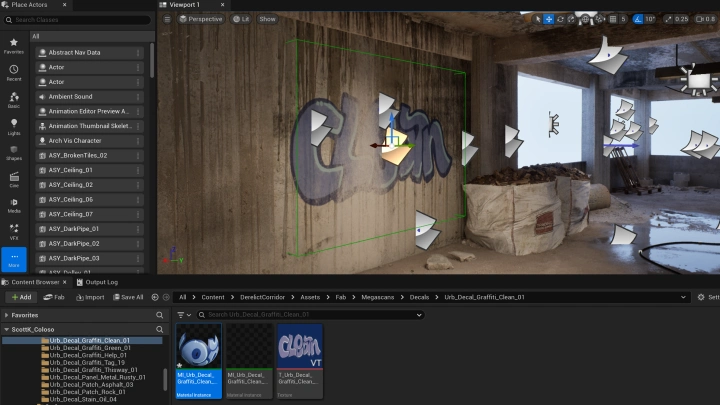This screenshot has width=720, height=405.
Task: Select the Cinematic category in Place Actors
Action: tap(14, 180)
